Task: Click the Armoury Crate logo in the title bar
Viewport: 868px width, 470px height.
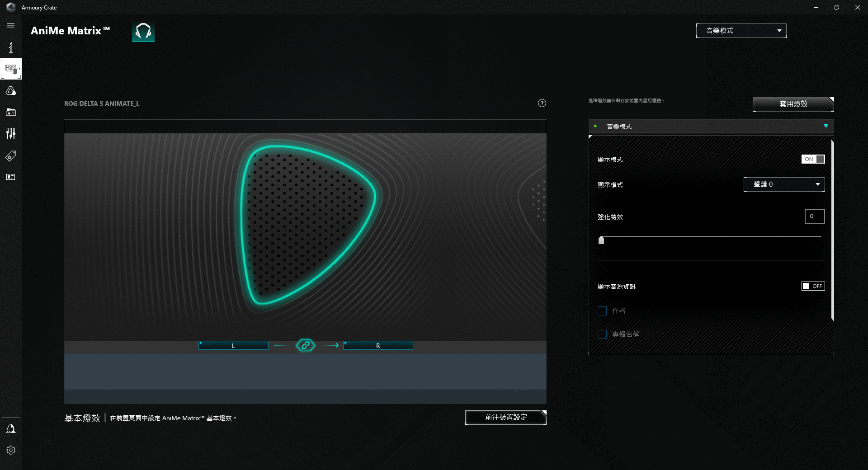Action: pyautogui.click(x=11, y=7)
